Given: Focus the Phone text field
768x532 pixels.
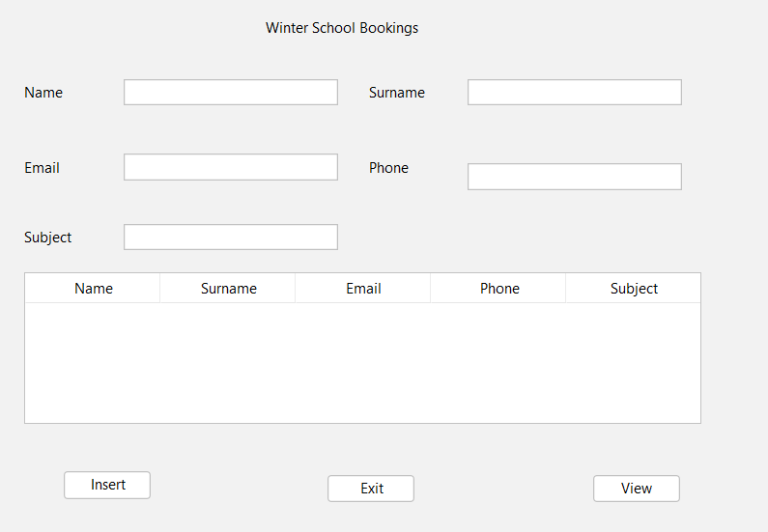Looking at the screenshot, I should (x=574, y=177).
